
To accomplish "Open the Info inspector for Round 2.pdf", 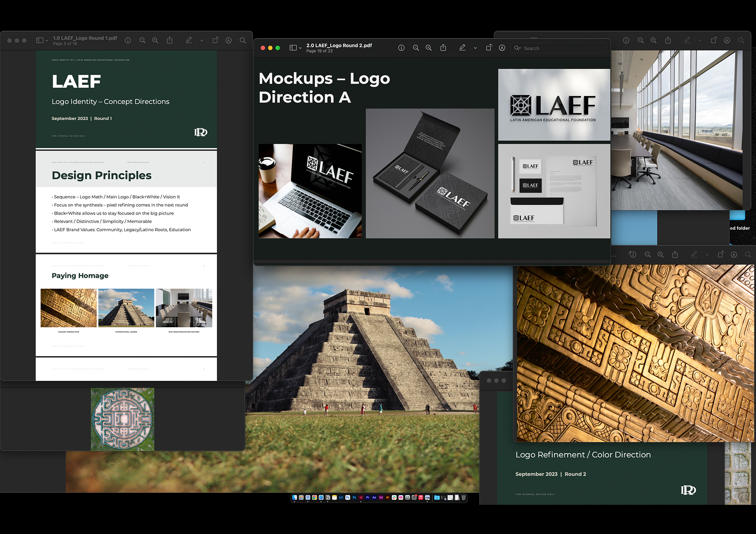I will (x=401, y=48).
